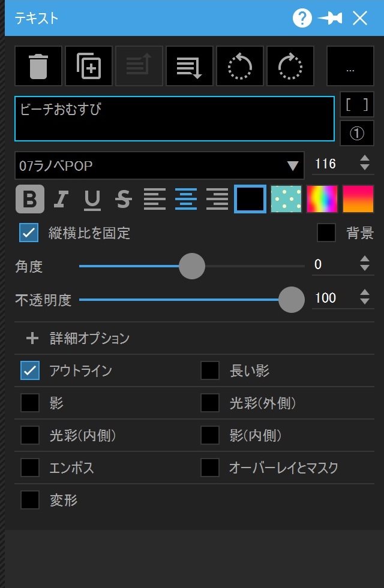Open the 07ラノベPOP font dropdown
Viewport: 384px width, 588px height.
160,165
